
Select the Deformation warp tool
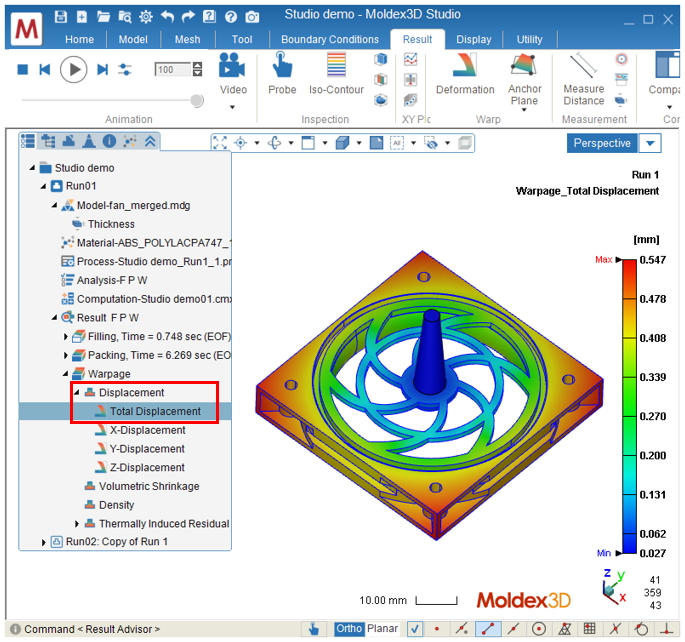point(465,73)
